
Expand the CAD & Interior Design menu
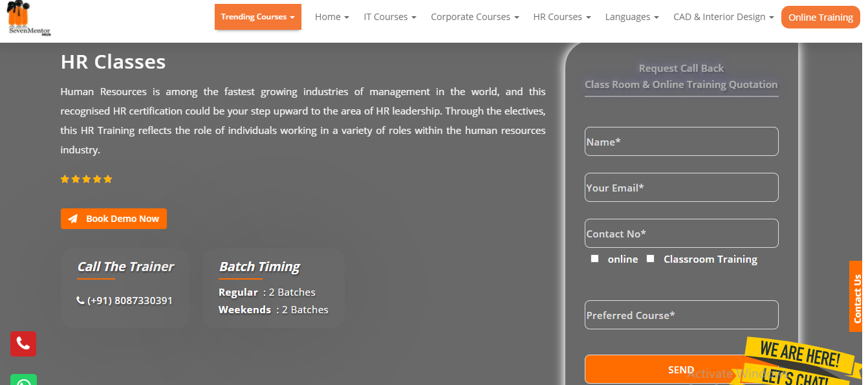[723, 17]
